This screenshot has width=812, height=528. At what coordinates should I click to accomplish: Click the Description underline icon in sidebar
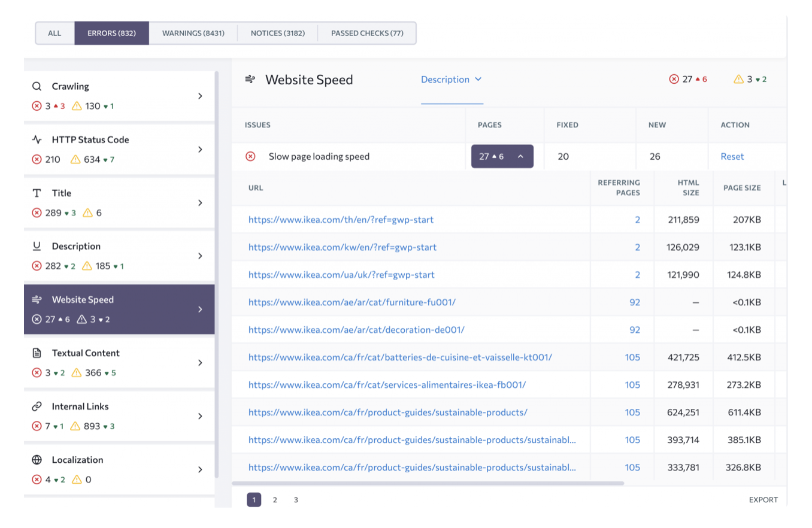(37, 246)
